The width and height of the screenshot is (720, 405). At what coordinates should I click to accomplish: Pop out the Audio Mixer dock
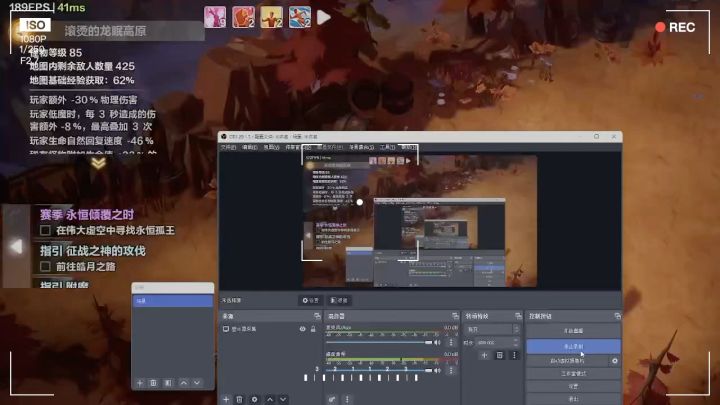coord(455,316)
